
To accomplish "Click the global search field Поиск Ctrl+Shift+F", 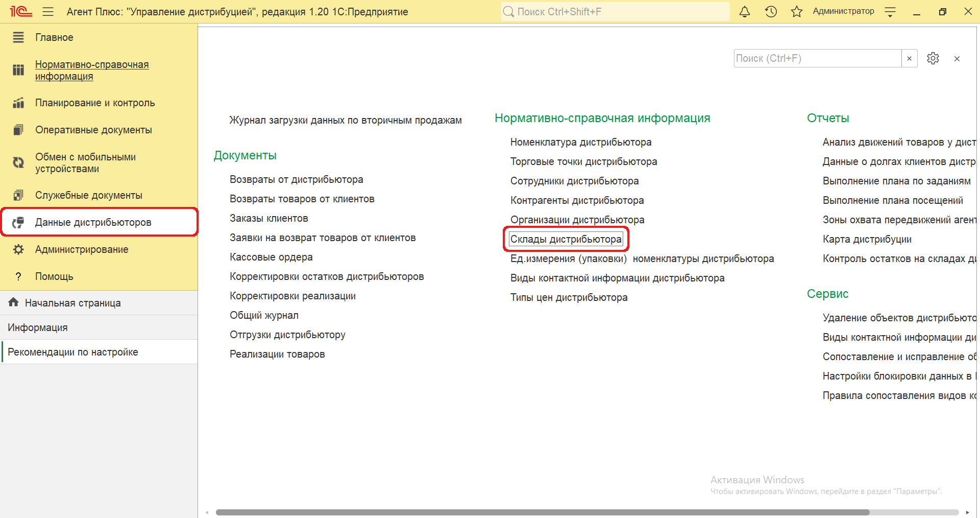I will (615, 11).
